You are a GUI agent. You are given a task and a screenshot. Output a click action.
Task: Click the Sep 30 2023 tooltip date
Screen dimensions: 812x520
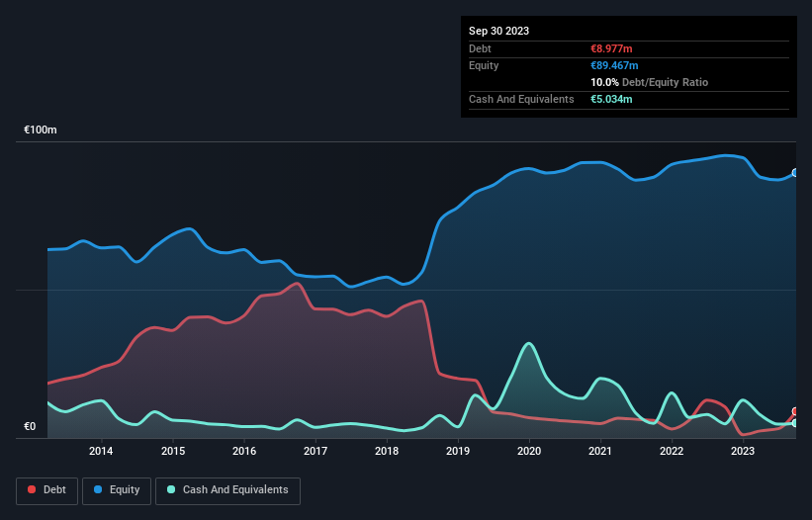(498, 31)
